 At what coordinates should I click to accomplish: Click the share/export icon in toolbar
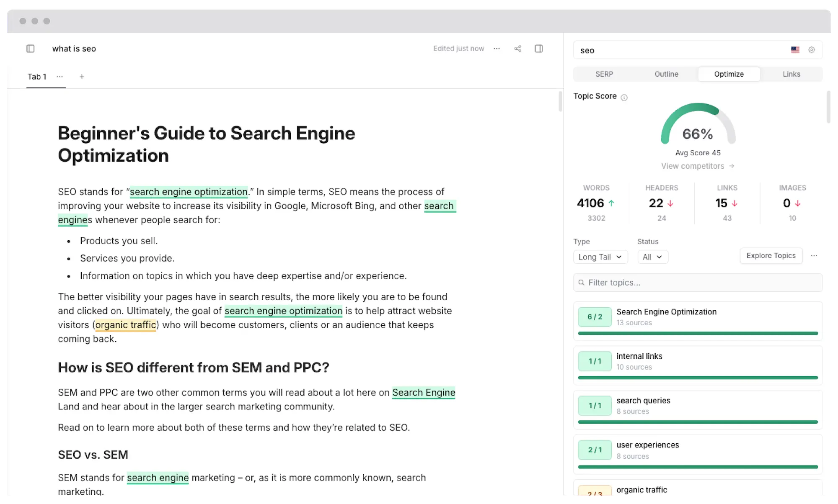pyautogui.click(x=518, y=49)
